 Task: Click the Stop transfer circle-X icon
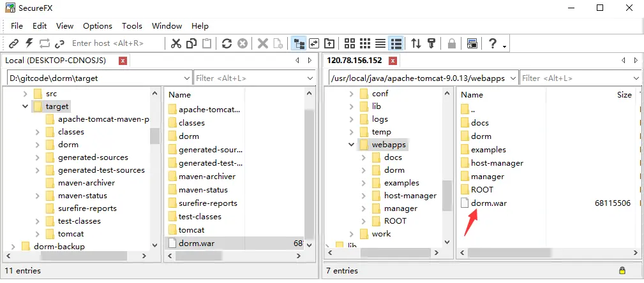(x=243, y=43)
